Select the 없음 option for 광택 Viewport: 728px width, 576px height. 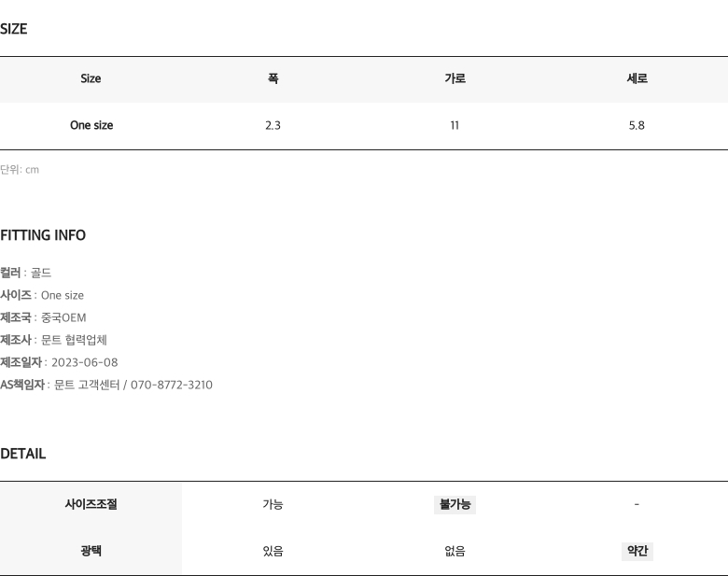coord(455,552)
